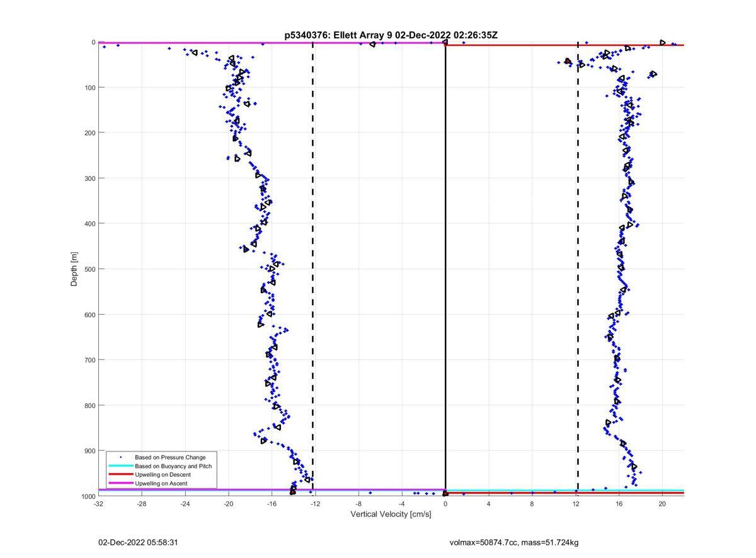Click the solid black zero-velocity line
This screenshot has width=756, height=558.
tap(445, 252)
